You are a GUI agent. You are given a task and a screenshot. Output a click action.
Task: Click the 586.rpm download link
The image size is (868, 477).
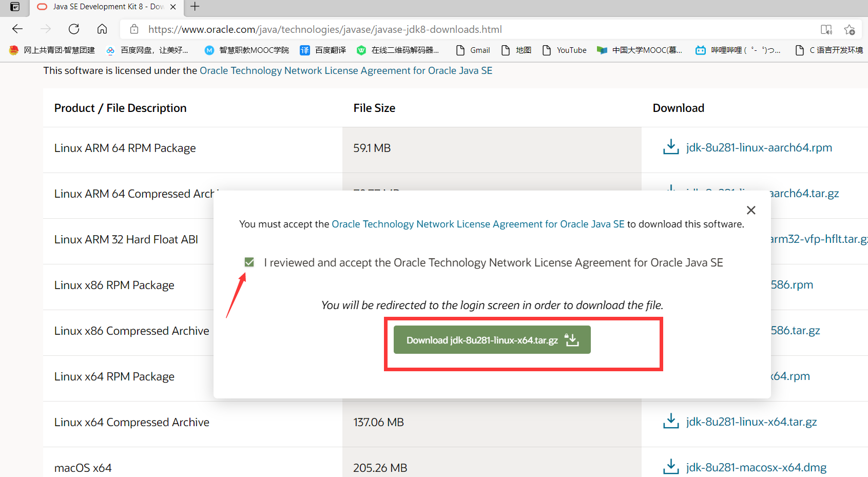point(792,284)
